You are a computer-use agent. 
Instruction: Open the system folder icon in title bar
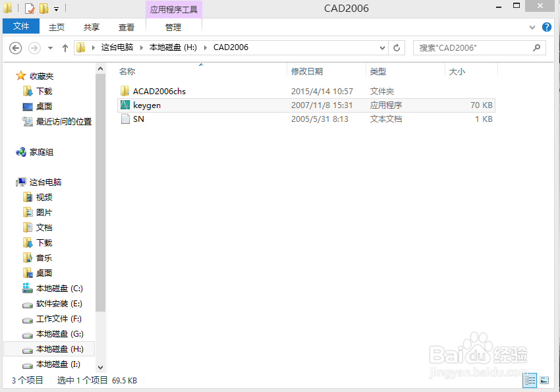point(8,8)
